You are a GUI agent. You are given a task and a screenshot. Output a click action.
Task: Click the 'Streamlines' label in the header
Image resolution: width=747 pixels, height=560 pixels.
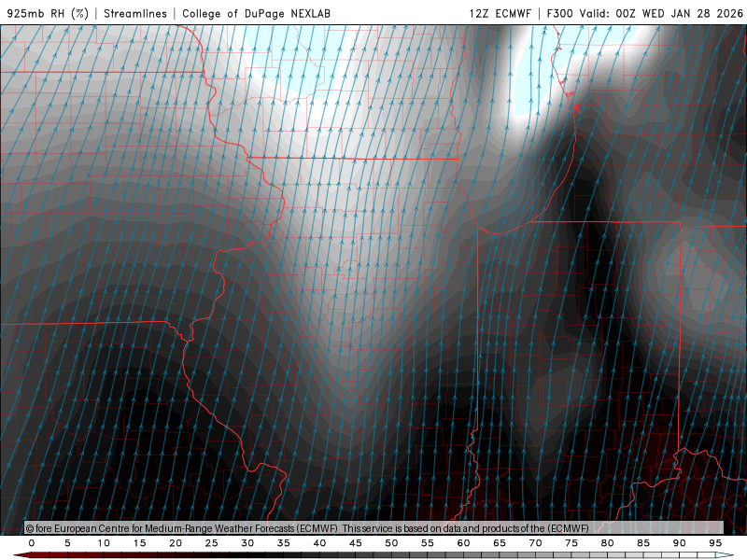pos(137,14)
